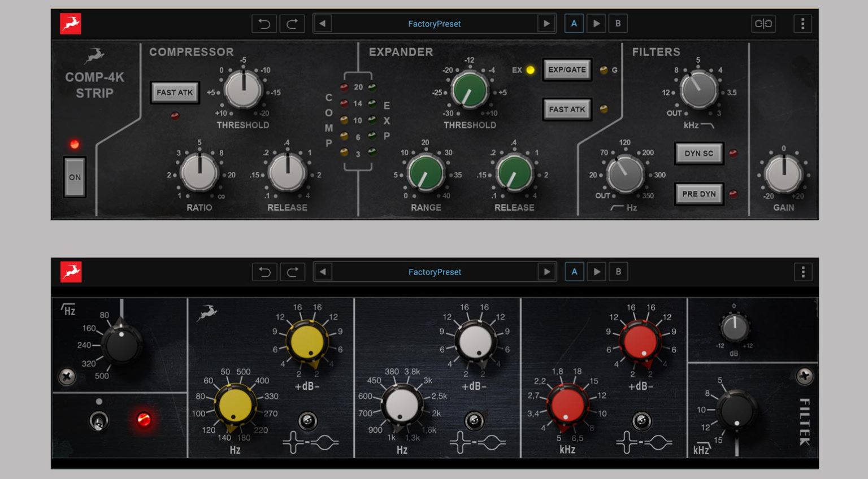Enable DYN SC in the Filters section
This screenshot has height=479, width=868.
click(699, 153)
